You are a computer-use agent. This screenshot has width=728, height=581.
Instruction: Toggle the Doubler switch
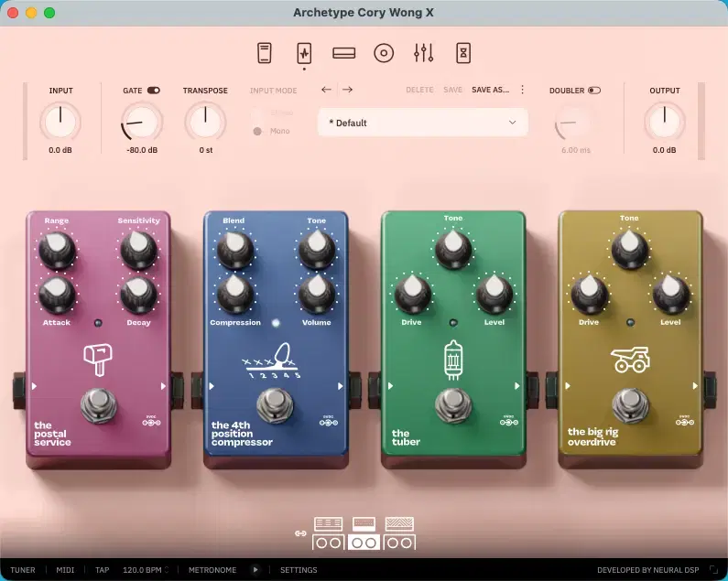(x=594, y=91)
